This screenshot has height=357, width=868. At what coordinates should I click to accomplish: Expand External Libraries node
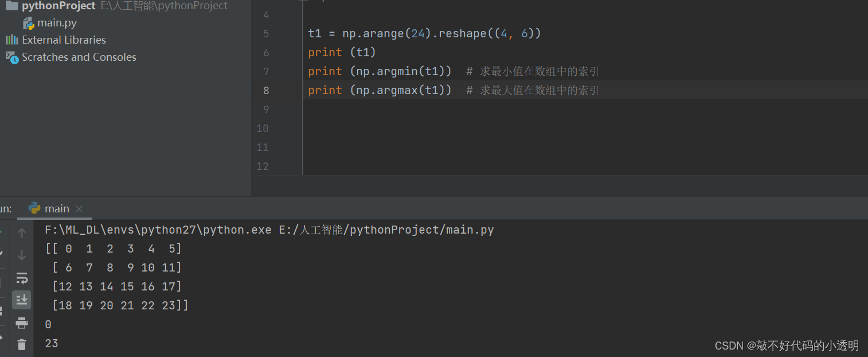64,40
